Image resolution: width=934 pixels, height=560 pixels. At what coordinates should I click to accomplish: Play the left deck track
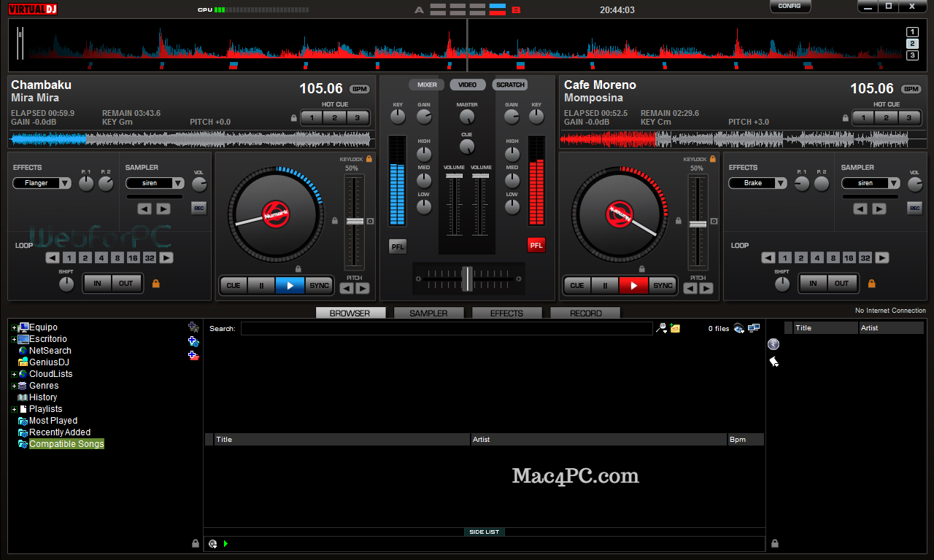290,285
